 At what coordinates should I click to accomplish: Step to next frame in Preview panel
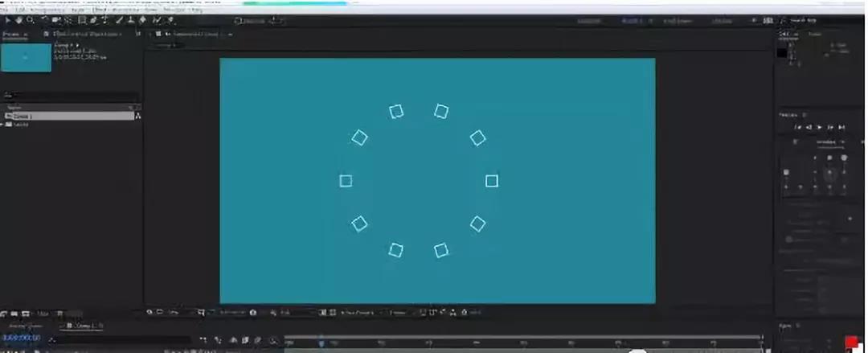point(830,127)
